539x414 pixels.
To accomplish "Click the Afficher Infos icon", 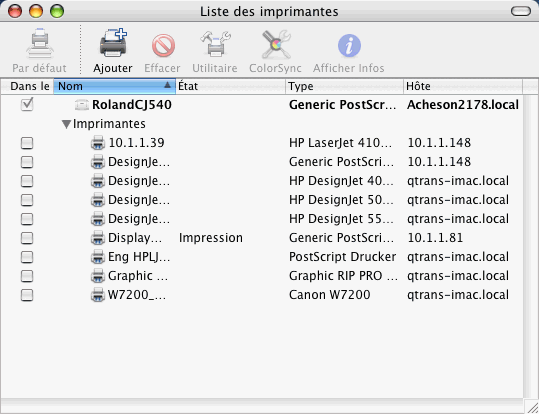I will coord(349,45).
